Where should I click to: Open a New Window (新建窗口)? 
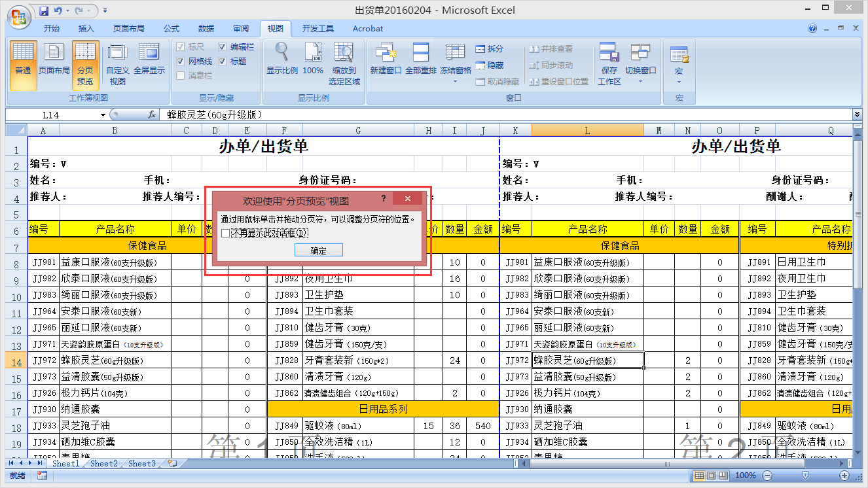coord(386,60)
